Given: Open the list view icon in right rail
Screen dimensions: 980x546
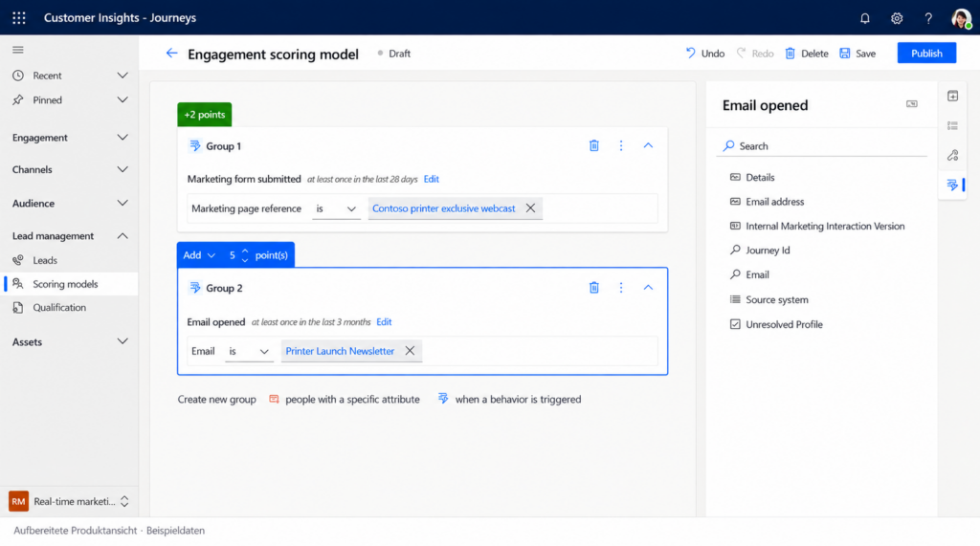Looking at the screenshot, I should pyautogui.click(x=952, y=125).
